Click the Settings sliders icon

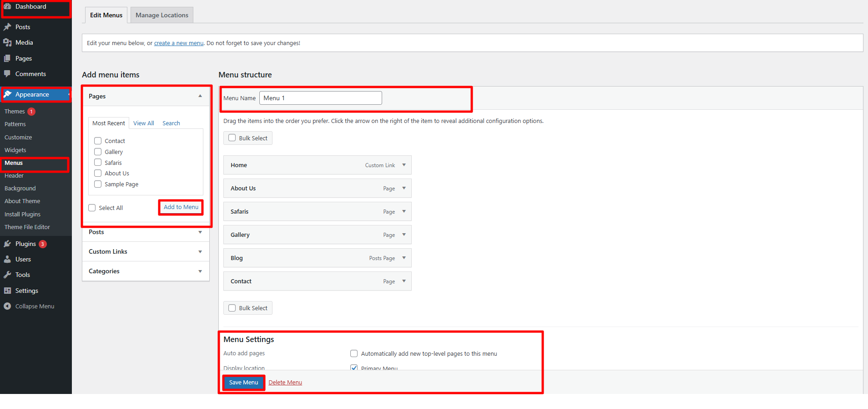(x=7, y=291)
